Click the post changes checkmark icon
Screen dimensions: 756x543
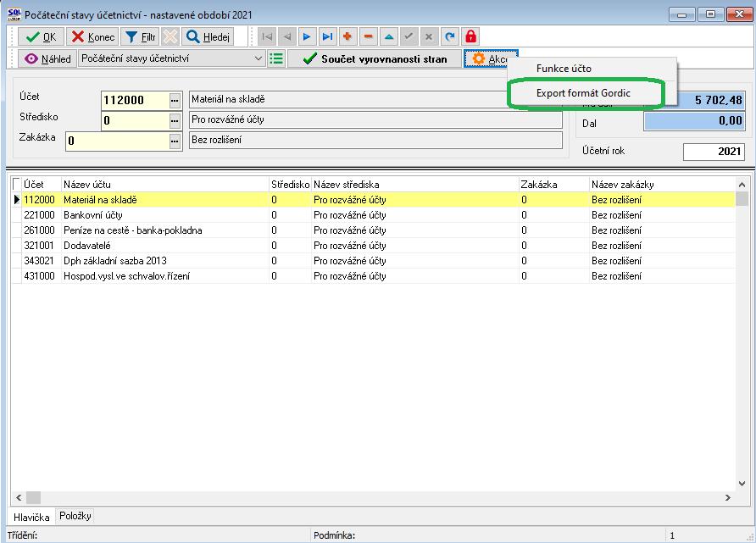coord(409,36)
